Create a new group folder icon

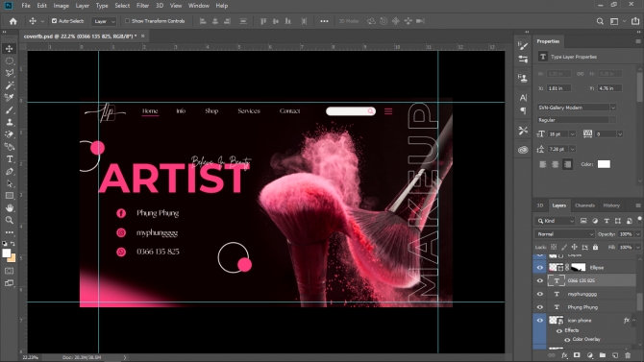(602, 355)
